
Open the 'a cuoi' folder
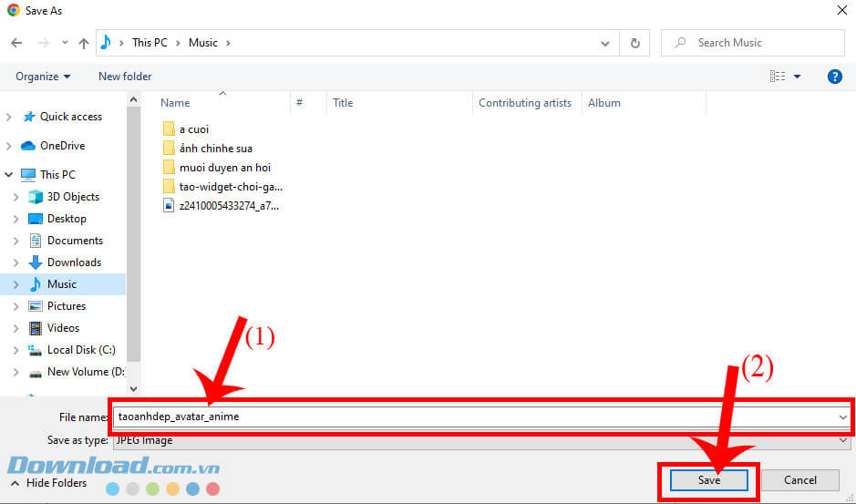(193, 129)
